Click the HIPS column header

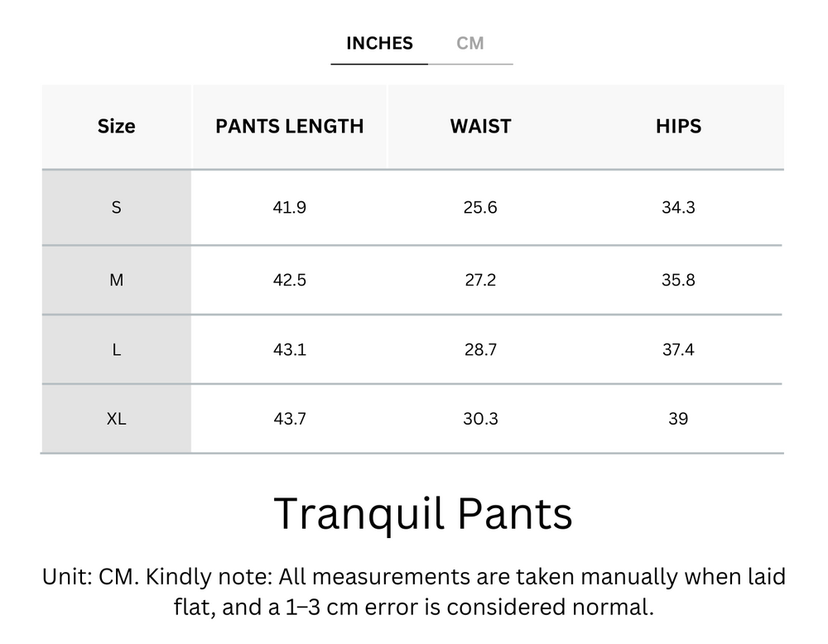click(678, 126)
